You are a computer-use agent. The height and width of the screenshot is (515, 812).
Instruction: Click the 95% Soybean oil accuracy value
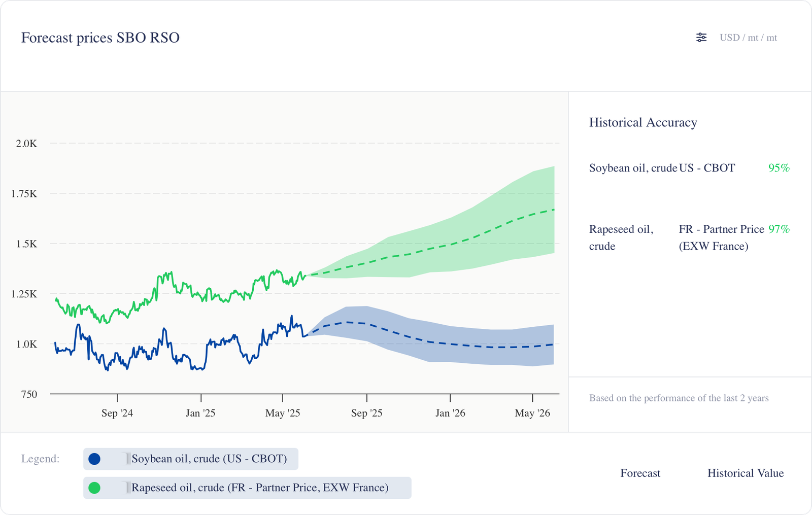[x=779, y=168]
